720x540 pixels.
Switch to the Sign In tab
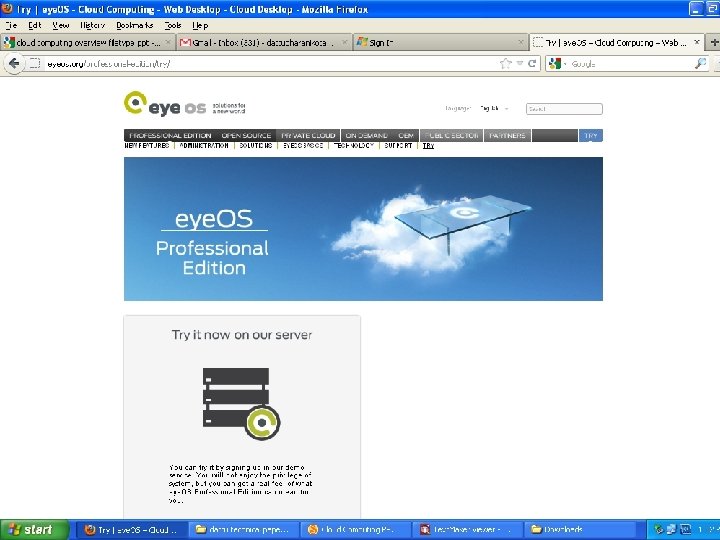coord(441,43)
